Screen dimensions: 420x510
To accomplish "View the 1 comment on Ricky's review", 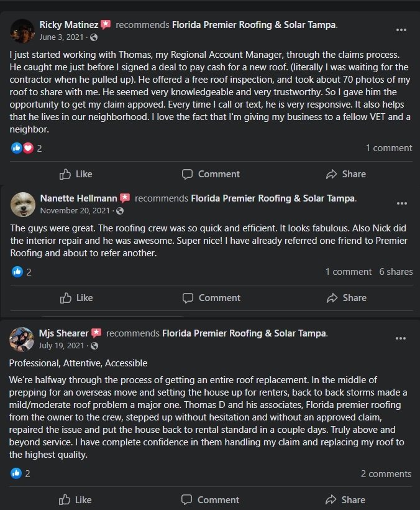I will (x=388, y=148).
